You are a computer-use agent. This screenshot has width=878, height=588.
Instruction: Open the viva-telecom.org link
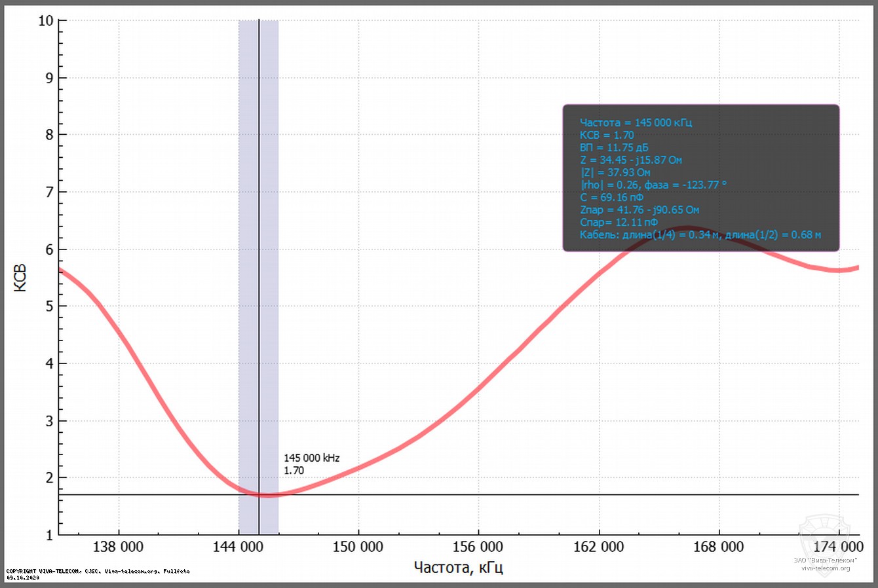point(825,567)
